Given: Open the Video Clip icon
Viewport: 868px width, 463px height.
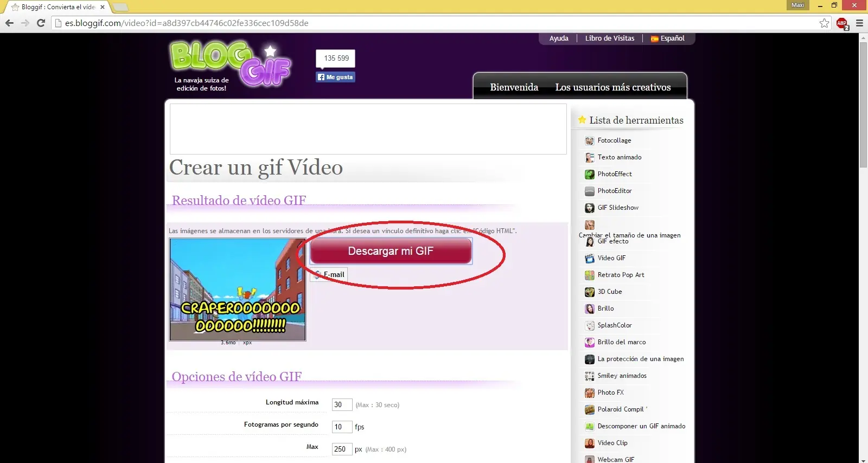Looking at the screenshot, I should coord(590,443).
